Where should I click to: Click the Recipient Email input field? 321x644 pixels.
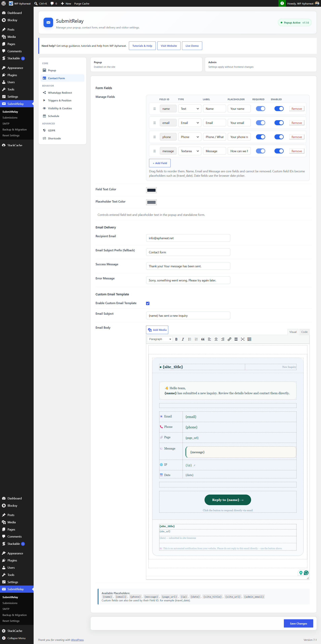pyautogui.click(x=188, y=238)
